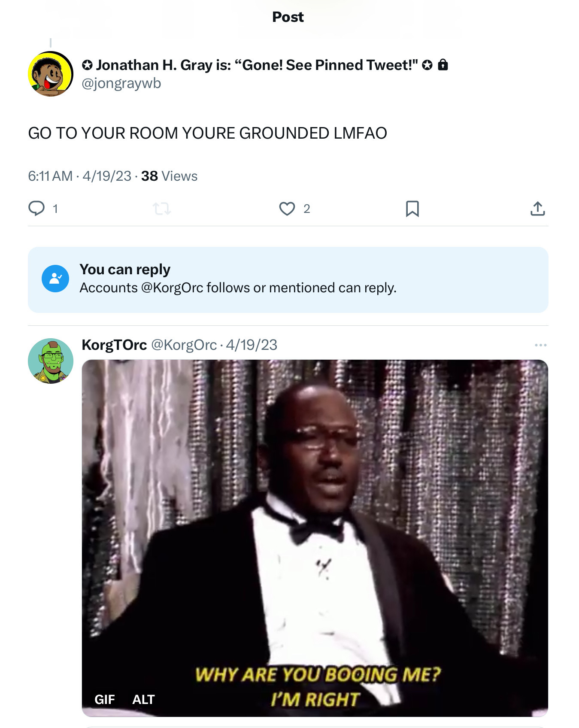The width and height of the screenshot is (579, 728).
Task: Click the lock icon next to display name
Action: [x=443, y=65]
